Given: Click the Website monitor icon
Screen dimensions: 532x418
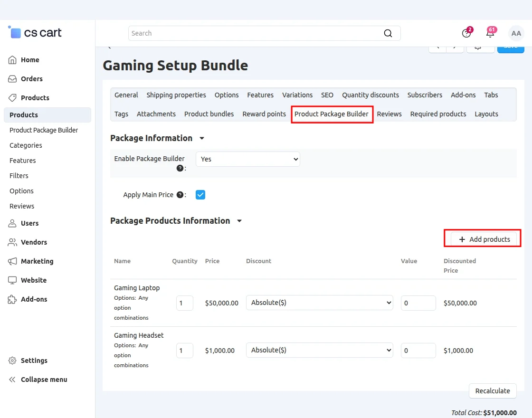Looking at the screenshot, I should click(12, 280).
